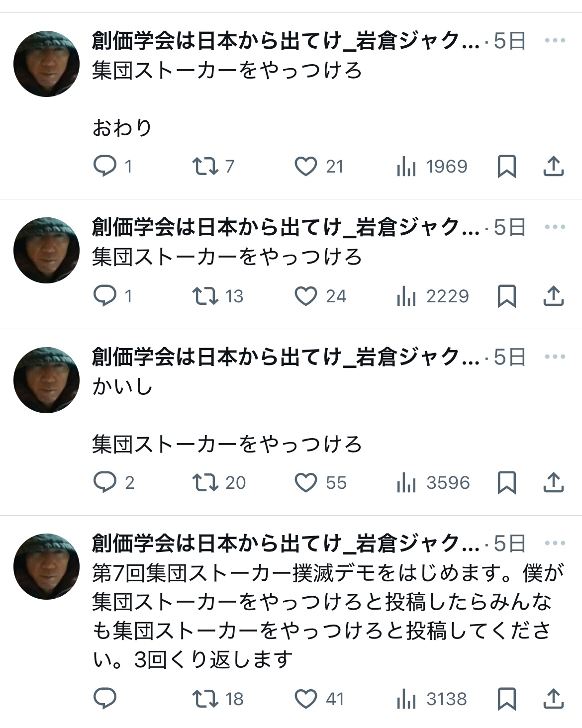Viewport: 582px width, 728px height.
Task: Repost the tweet with 13 reposts
Action: [x=205, y=296]
